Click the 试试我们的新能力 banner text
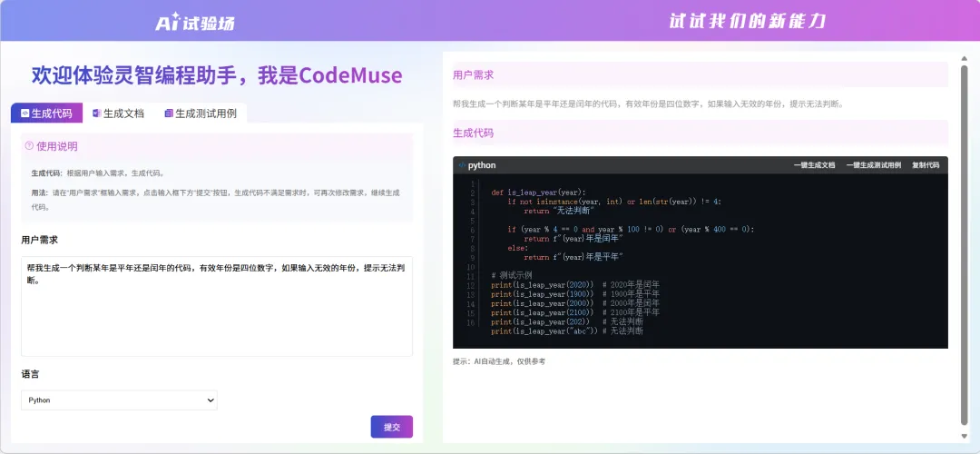Image resolution: width=980 pixels, height=454 pixels. point(748,21)
